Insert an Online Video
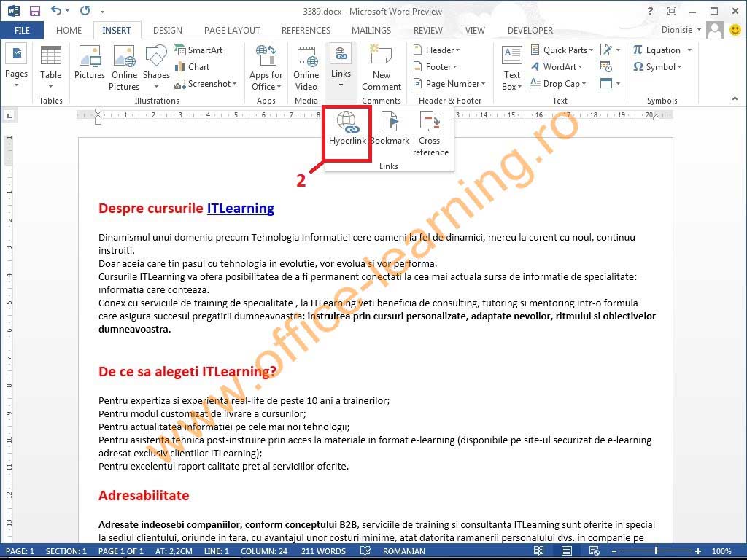The height and width of the screenshot is (560, 747). pyautogui.click(x=306, y=68)
